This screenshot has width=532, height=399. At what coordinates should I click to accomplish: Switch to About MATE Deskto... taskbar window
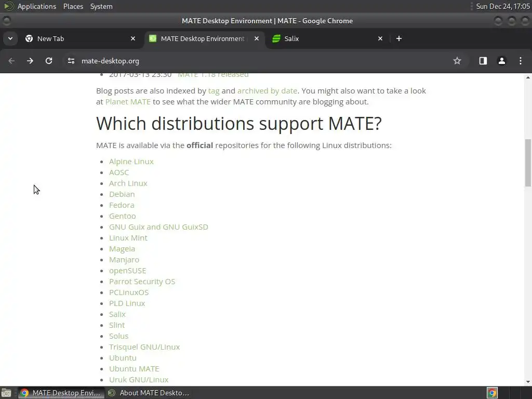click(x=149, y=393)
